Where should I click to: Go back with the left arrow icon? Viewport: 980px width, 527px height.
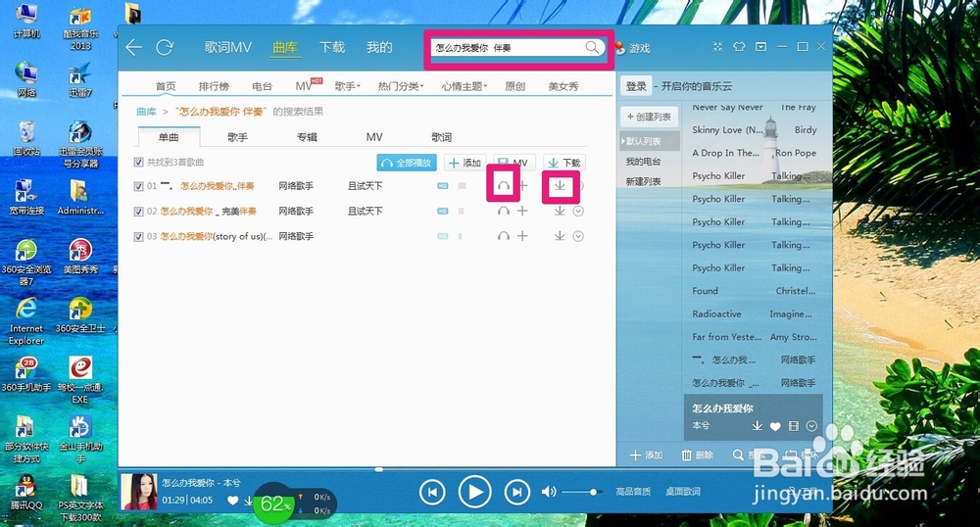click(x=133, y=47)
